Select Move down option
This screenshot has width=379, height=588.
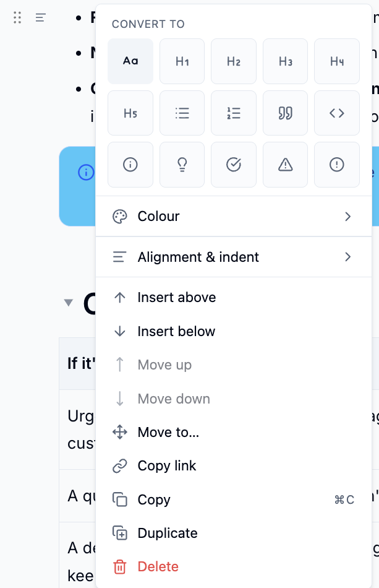(234, 399)
